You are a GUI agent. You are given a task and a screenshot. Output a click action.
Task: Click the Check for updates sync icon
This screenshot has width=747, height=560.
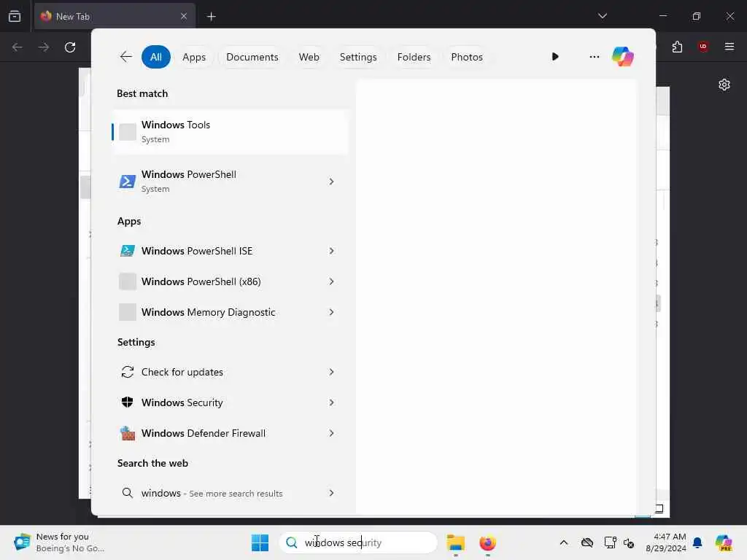(x=127, y=372)
